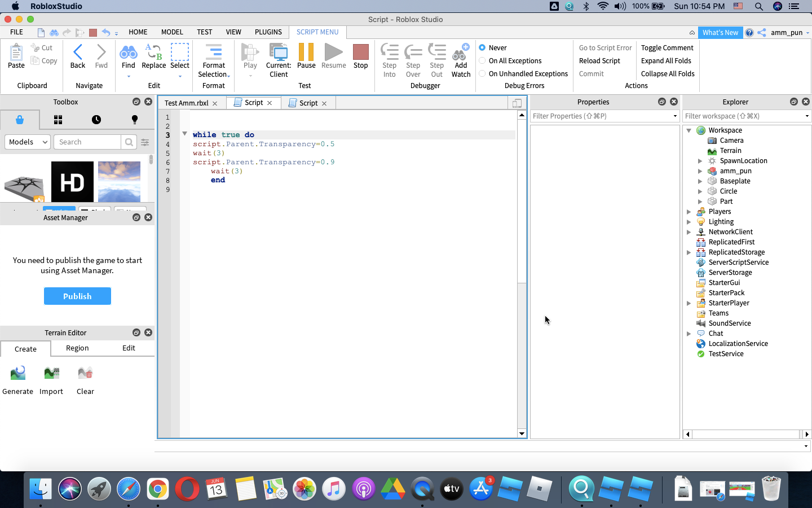
Task: Click Reload Script action
Action: [x=599, y=61]
